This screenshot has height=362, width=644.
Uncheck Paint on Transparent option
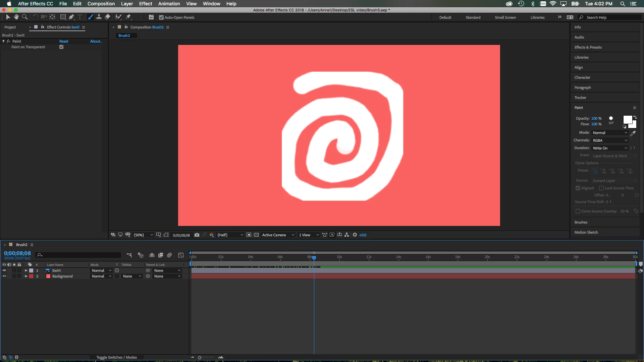(61, 47)
